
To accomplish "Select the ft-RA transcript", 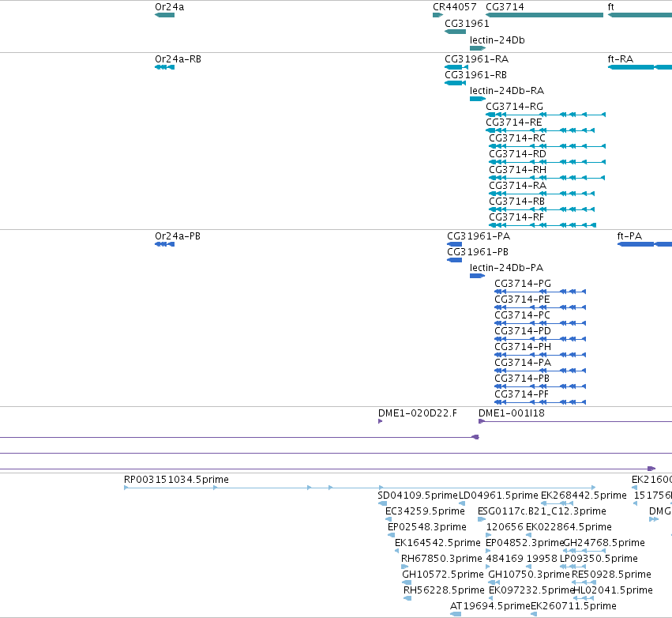I will click(640, 67).
